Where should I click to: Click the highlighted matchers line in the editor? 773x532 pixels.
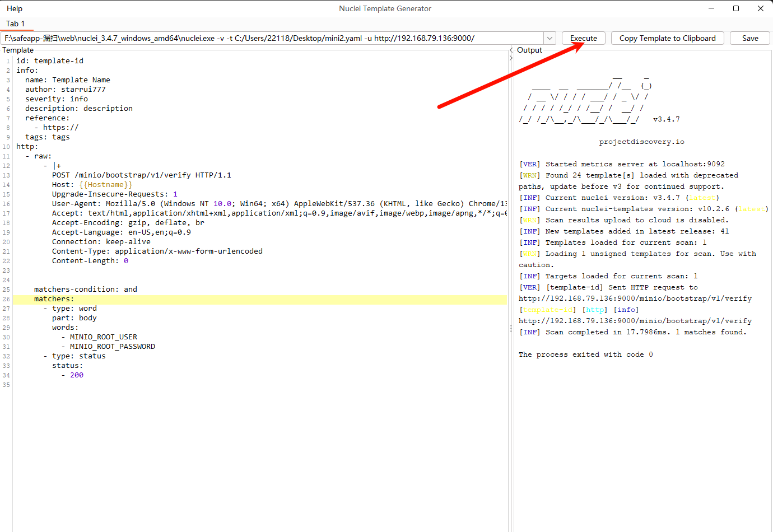pyautogui.click(x=53, y=298)
